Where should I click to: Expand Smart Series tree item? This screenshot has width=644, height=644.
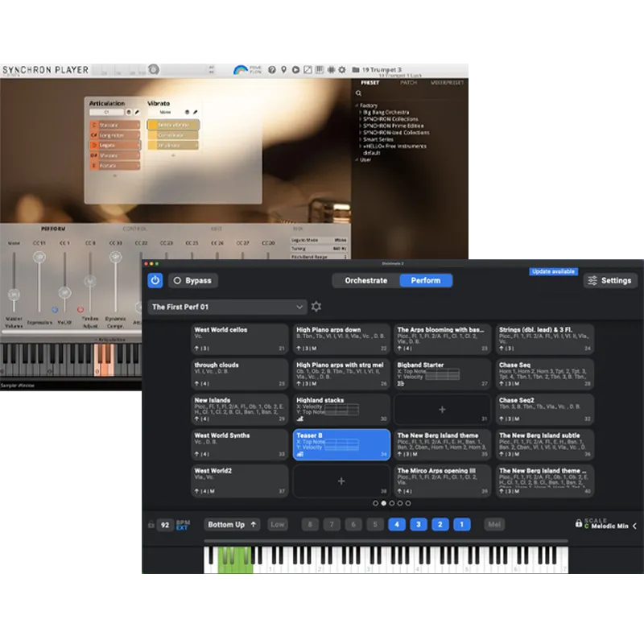361,139
